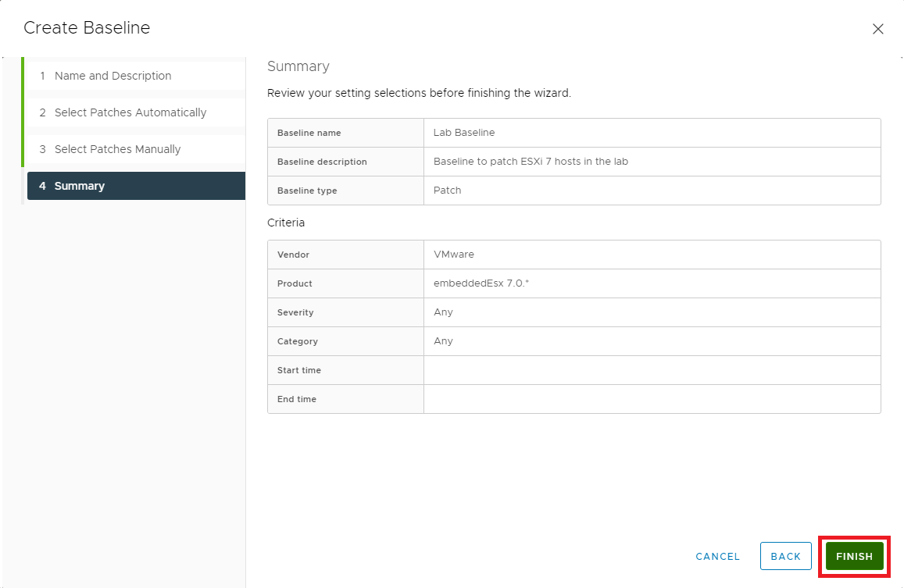
Task: Select the baseline description text cell
Action: click(x=531, y=162)
